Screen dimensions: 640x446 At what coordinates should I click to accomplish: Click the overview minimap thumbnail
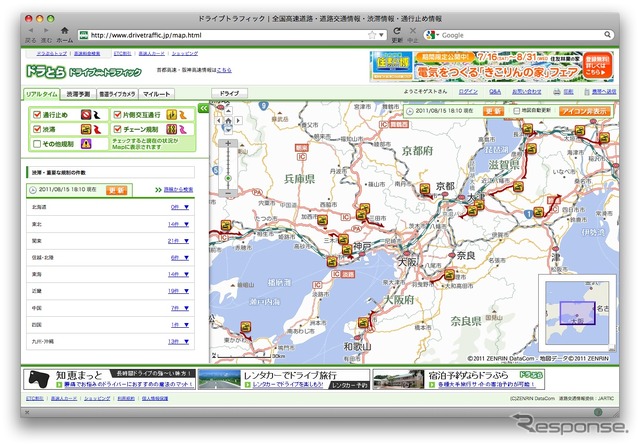tap(577, 313)
